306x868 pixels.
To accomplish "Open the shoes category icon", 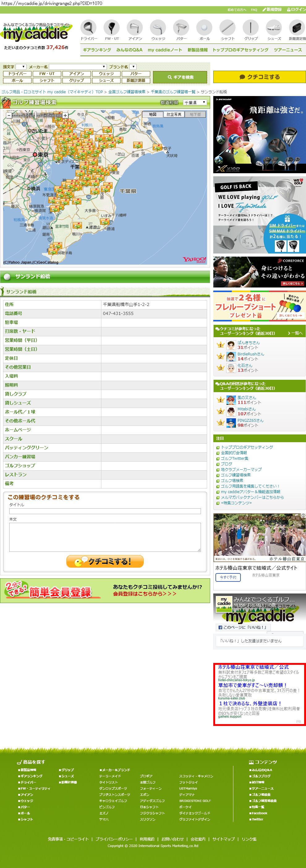I will [x=274, y=27].
